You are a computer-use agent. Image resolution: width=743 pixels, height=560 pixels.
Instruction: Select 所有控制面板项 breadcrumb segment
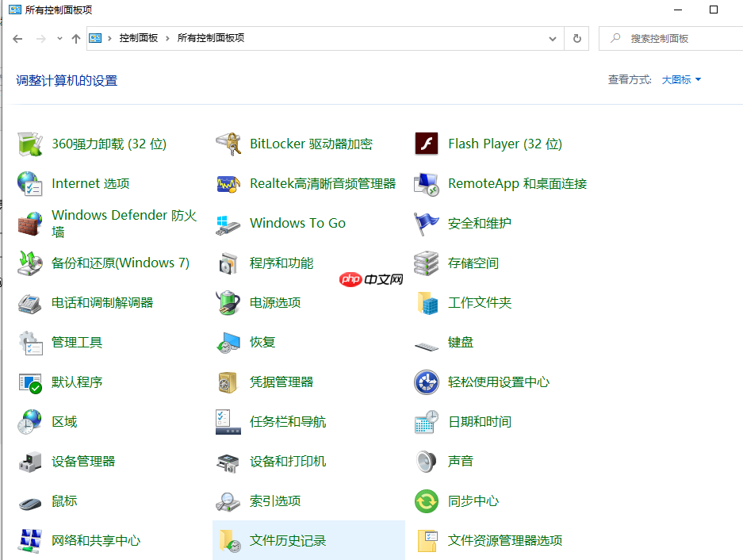coord(210,38)
